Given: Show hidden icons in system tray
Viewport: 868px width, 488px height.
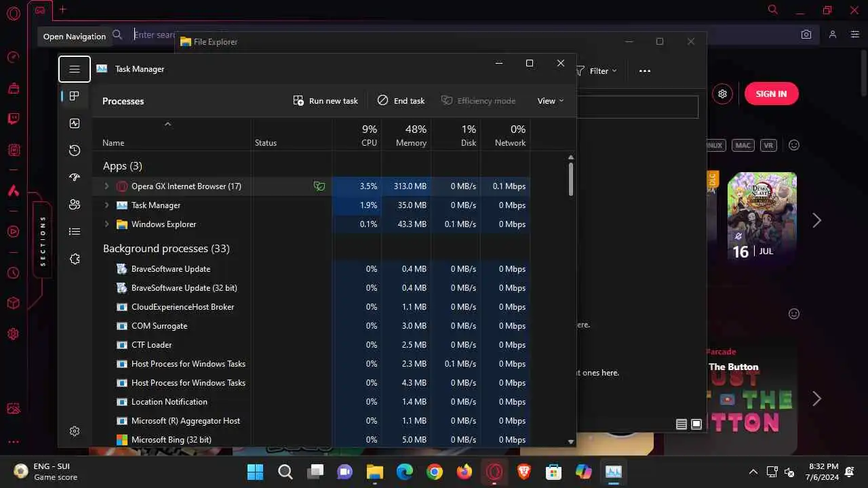Looking at the screenshot, I should (x=753, y=472).
